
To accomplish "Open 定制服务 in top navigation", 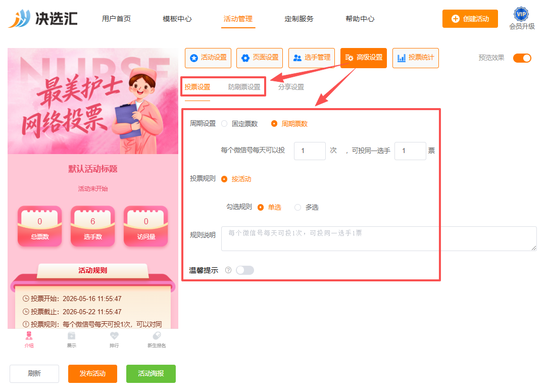I will 299,19.
